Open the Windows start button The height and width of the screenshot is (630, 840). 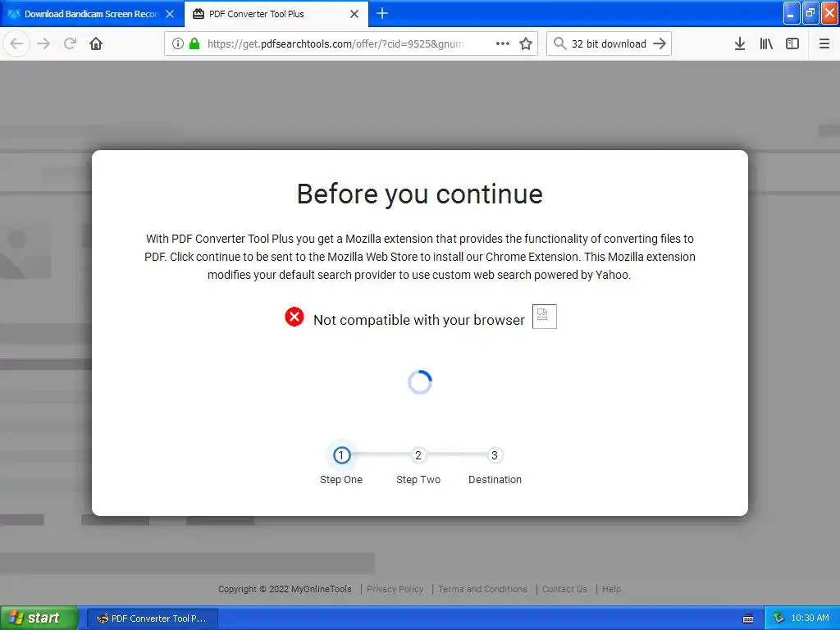point(39,619)
